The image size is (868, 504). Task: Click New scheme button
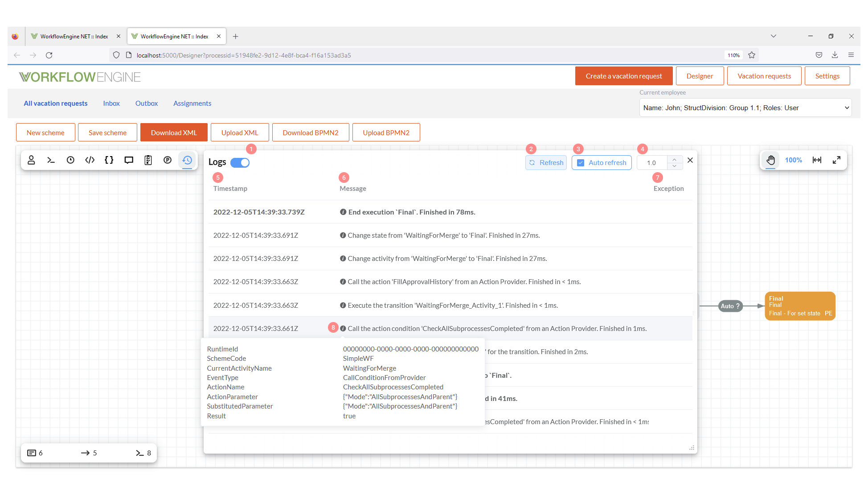(x=45, y=132)
